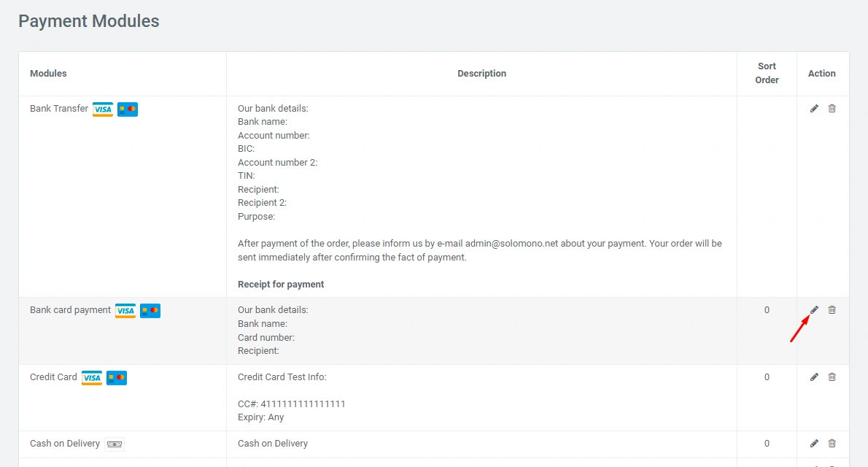
Task: Delete the Bank Transfer module
Action: pyautogui.click(x=832, y=109)
